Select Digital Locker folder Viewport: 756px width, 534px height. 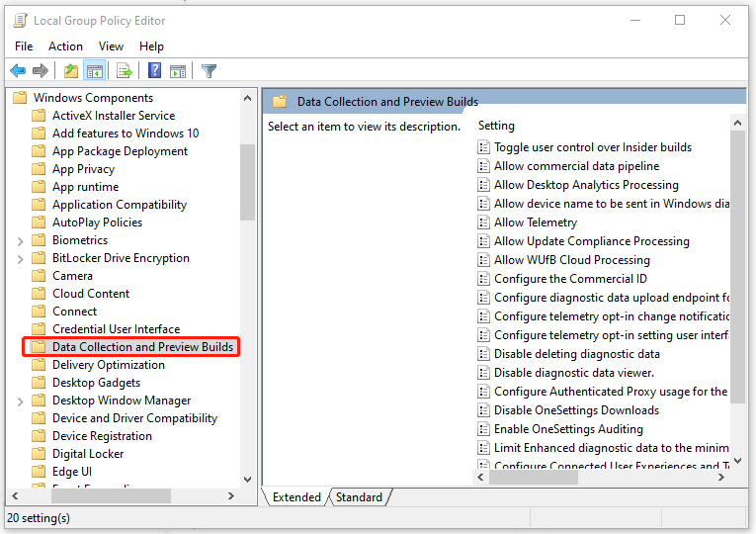pos(88,454)
